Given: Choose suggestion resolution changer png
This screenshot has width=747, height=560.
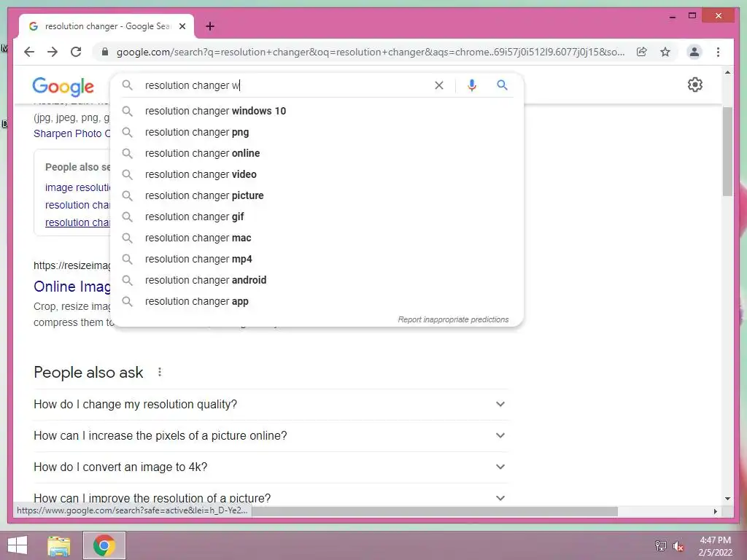Looking at the screenshot, I should (317, 132).
